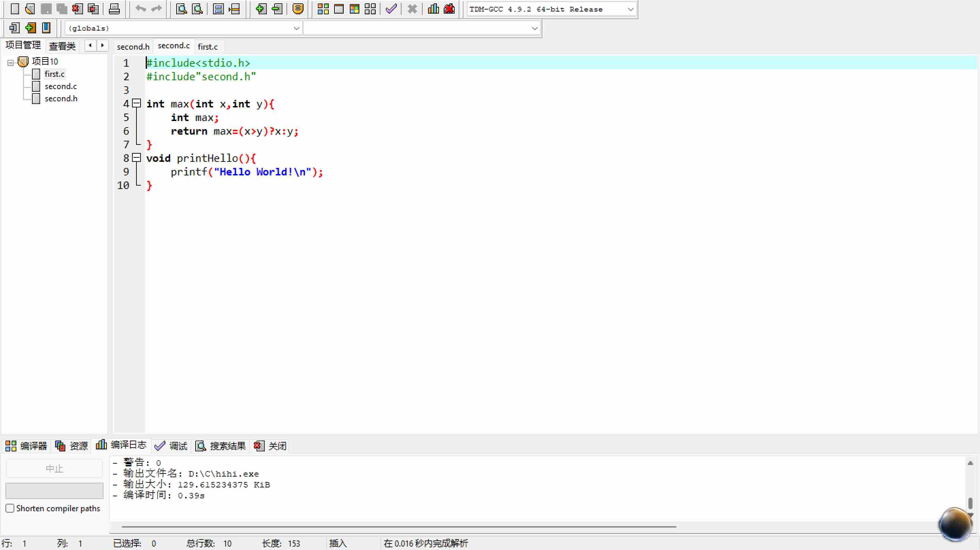The image size is (980, 550).
Task: Collapse the max function fold marker
Action: (136, 103)
